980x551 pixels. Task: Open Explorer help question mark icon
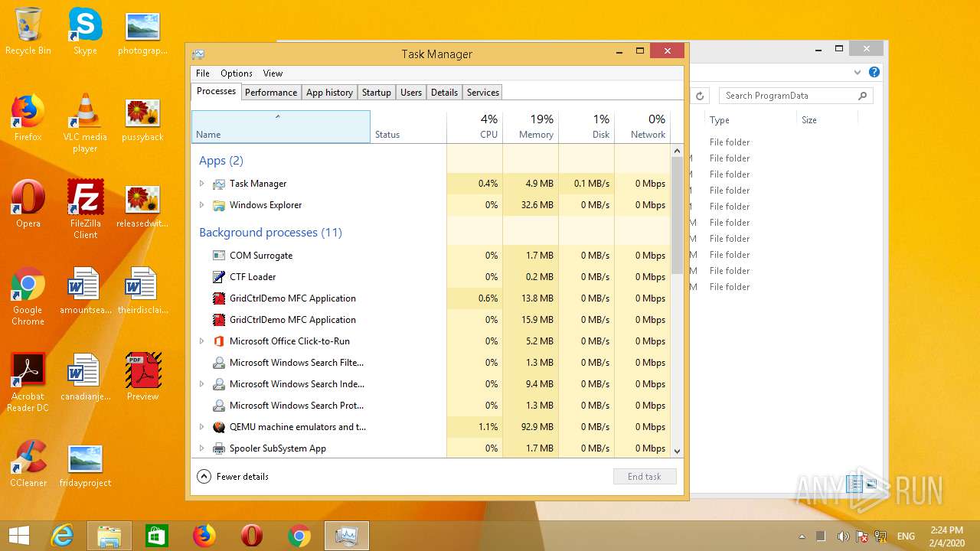[874, 73]
